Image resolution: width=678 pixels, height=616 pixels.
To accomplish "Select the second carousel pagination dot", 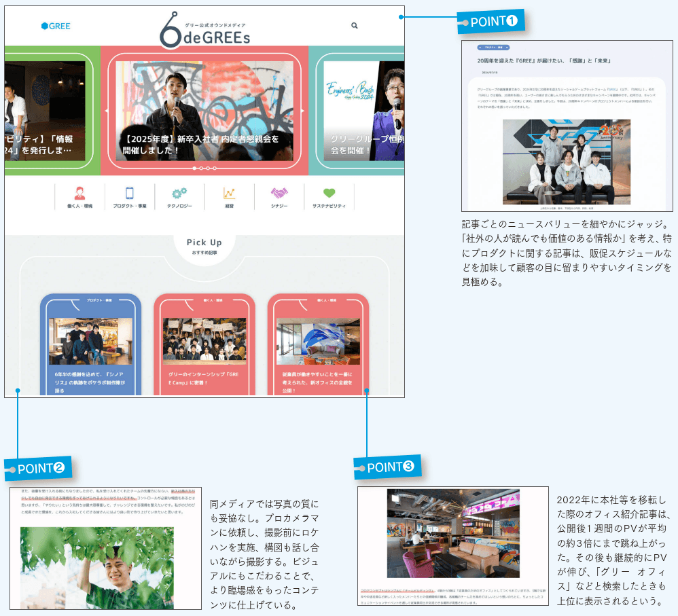I will coord(202,168).
